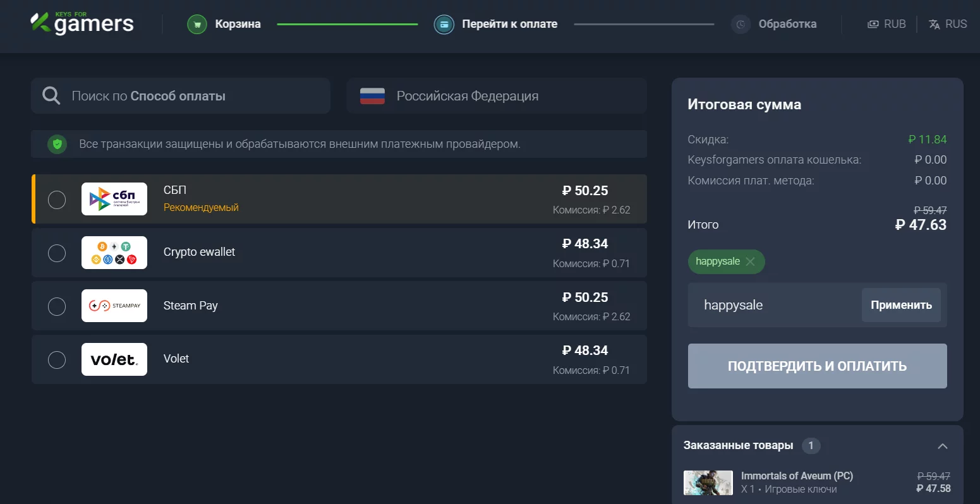Open the Immortals of Aveum (PC) link

(797, 476)
